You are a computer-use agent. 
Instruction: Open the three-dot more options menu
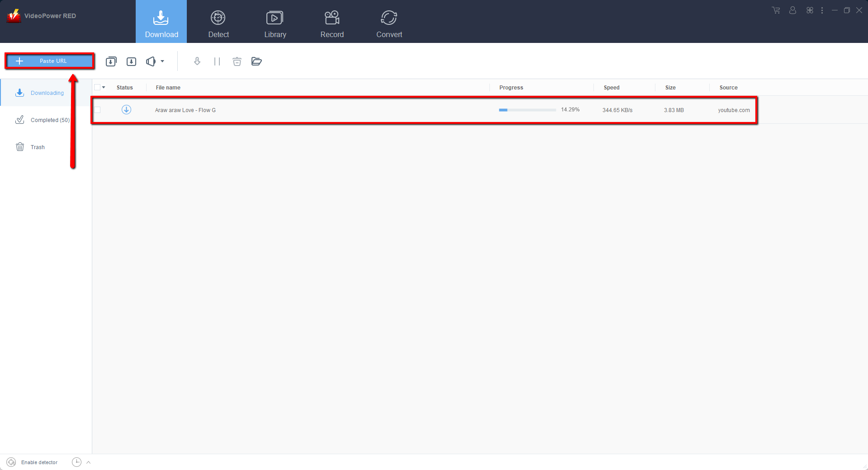point(822,10)
